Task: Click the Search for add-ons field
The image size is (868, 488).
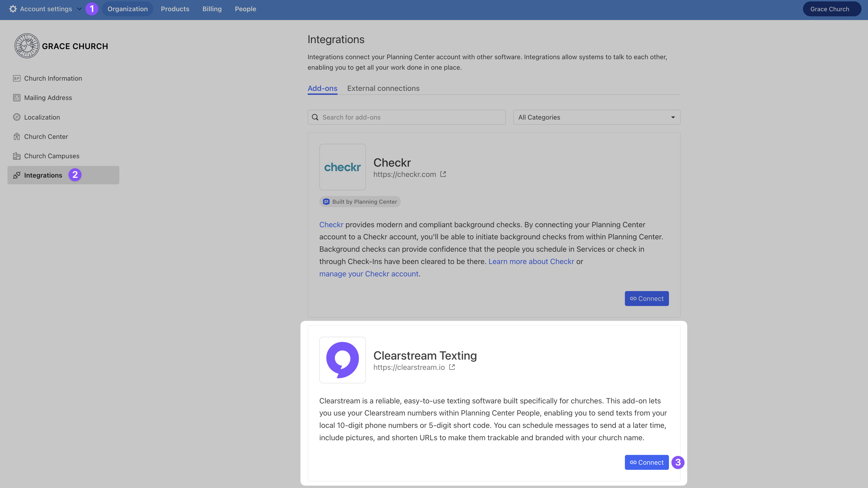Action: pos(406,117)
